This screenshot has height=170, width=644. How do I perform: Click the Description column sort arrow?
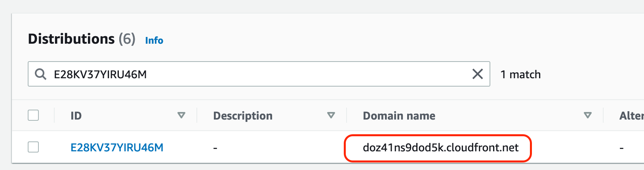point(331,116)
